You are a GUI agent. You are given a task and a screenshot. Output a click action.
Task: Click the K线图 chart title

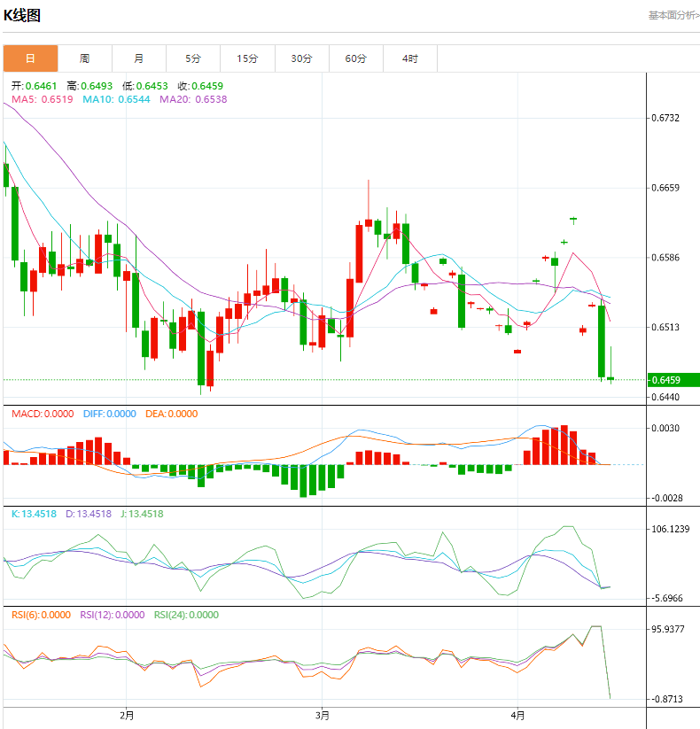22,16
